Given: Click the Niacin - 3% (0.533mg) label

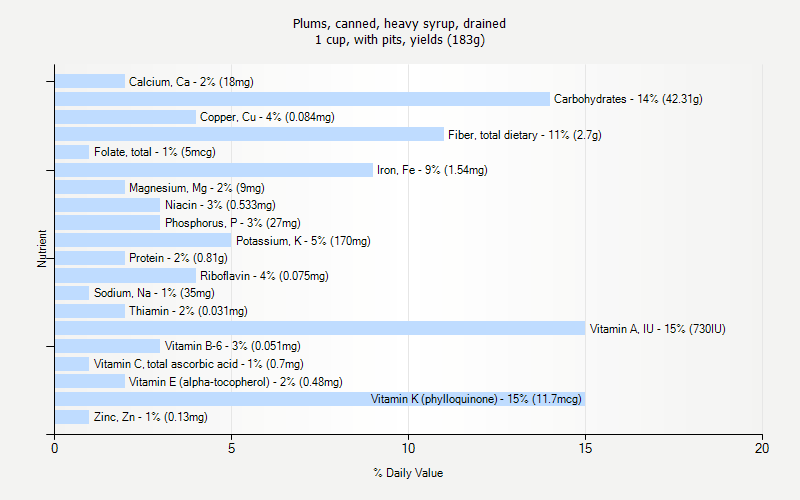Looking at the screenshot, I should click(x=220, y=205).
